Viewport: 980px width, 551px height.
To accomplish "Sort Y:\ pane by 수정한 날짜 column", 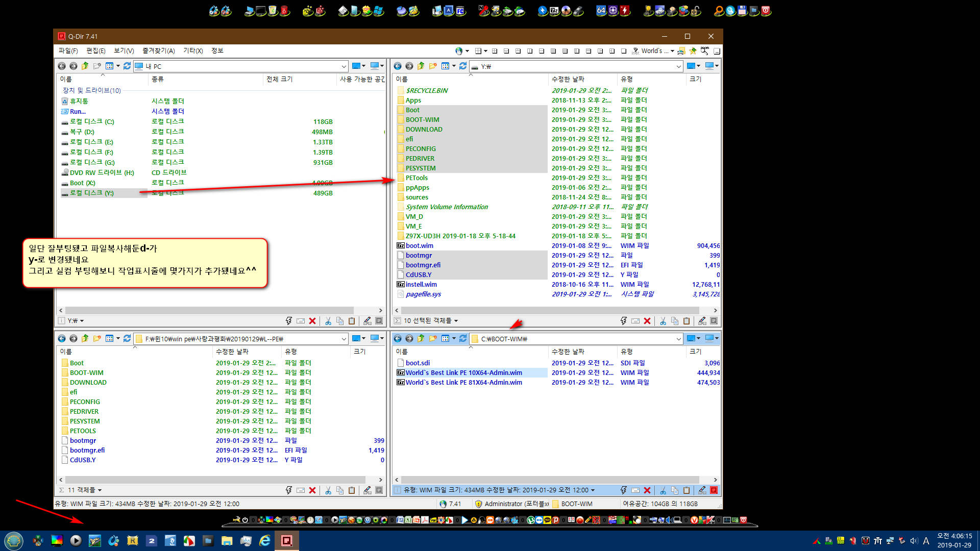I will click(583, 79).
